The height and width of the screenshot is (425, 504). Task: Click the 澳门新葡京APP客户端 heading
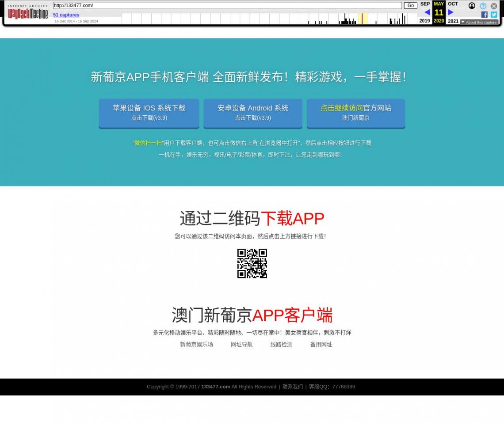tap(252, 315)
